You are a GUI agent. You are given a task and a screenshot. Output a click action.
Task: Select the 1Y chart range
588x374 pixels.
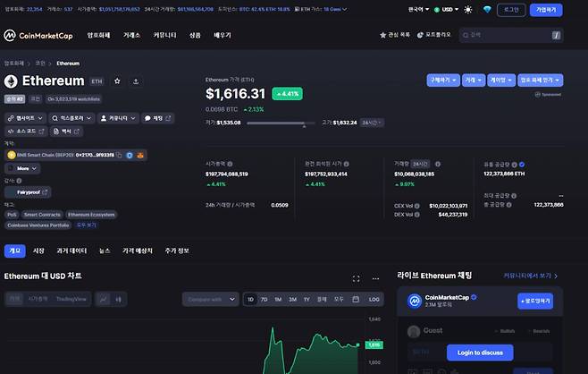click(307, 299)
